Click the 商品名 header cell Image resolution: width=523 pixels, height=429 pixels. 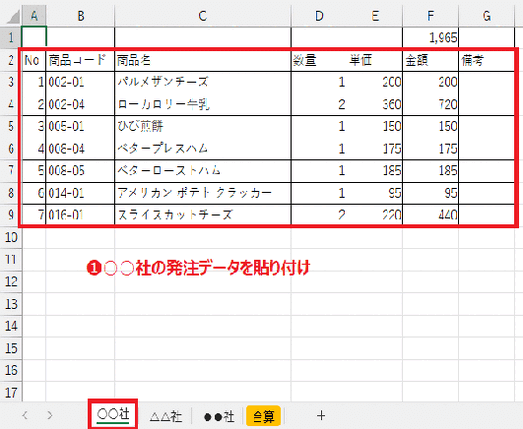tap(203, 60)
